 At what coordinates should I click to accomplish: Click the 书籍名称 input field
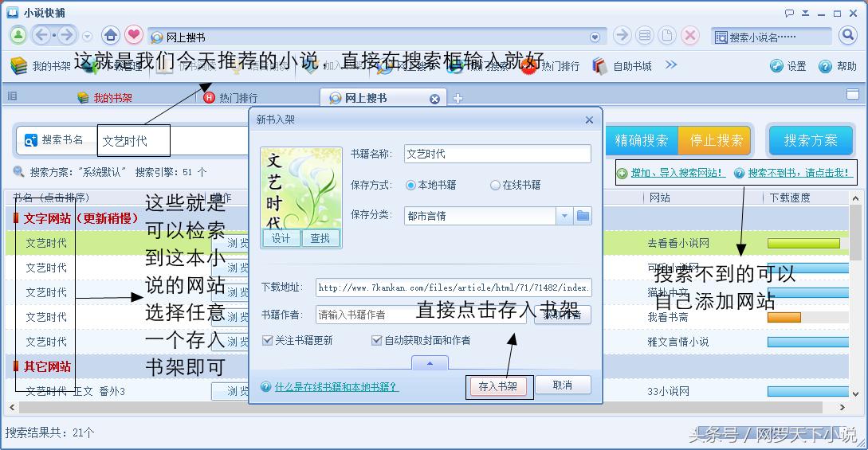click(497, 154)
